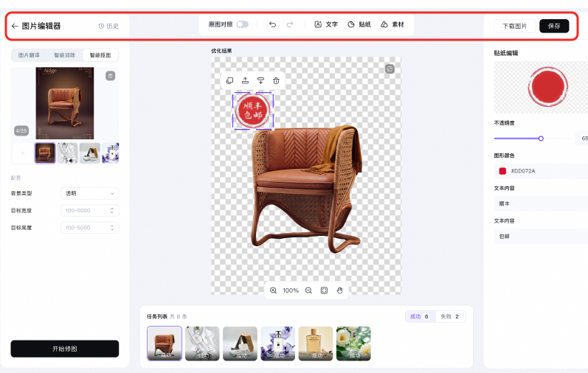Viewport: 588px width, 373px height.
Task: Click the 包邮 text content field
Action: pyautogui.click(x=541, y=236)
